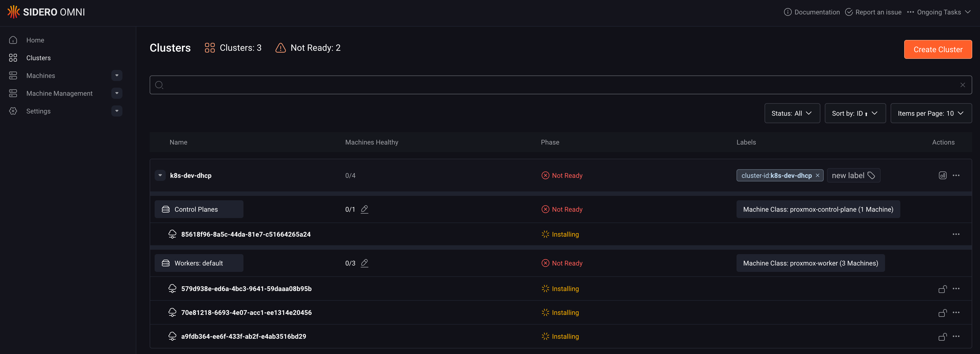Expand the Machine Management section
The width and height of the screenshot is (980, 354).
click(x=117, y=93)
